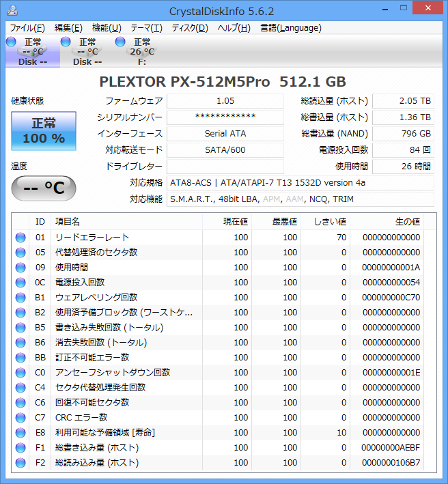Click the empty ドライブレター field
448x484 pixels.
(x=225, y=167)
